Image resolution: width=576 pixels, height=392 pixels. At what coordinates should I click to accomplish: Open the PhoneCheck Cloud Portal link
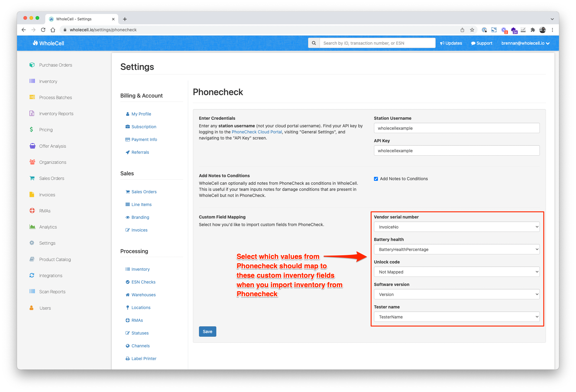click(x=257, y=132)
